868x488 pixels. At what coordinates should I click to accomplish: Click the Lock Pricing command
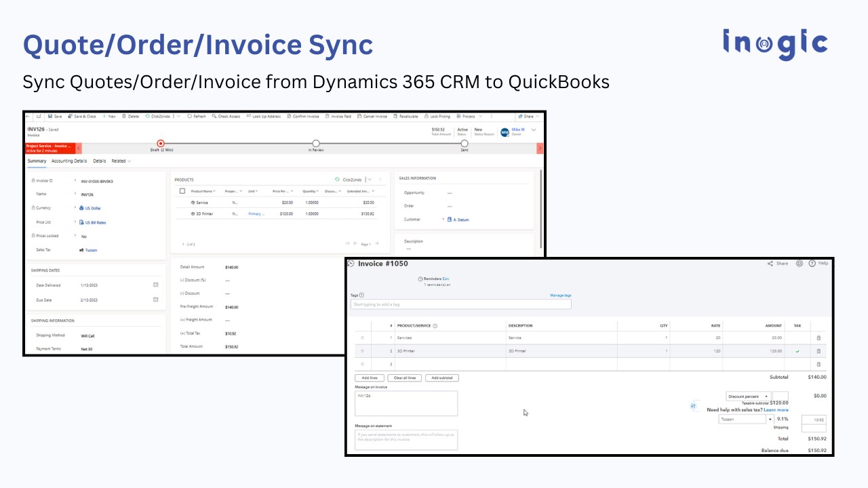[x=437, y=116]
